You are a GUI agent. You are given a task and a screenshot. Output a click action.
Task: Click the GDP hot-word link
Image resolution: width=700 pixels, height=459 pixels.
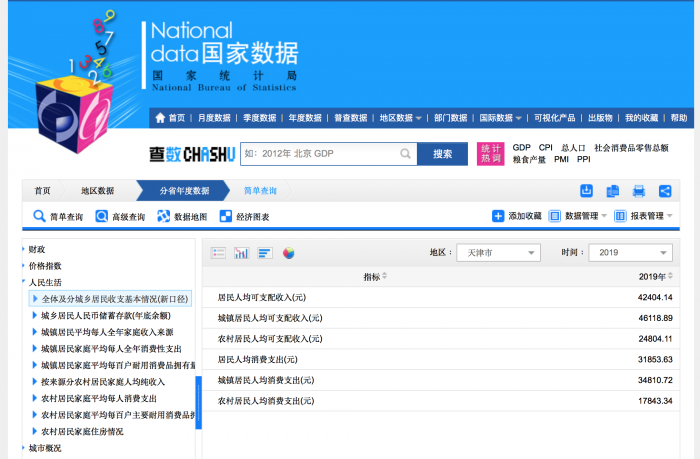[x=521, y=147]
